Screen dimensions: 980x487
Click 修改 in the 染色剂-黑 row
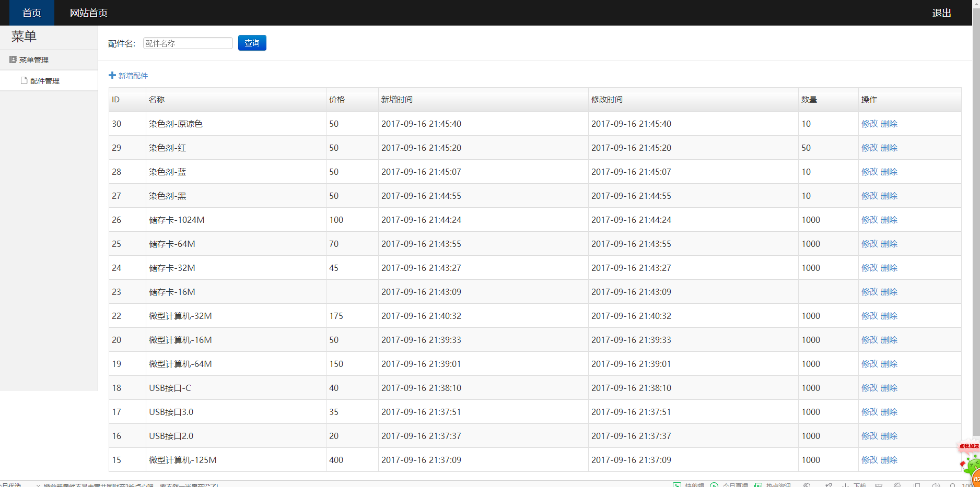pyautogui.click(x=870, y=196)
